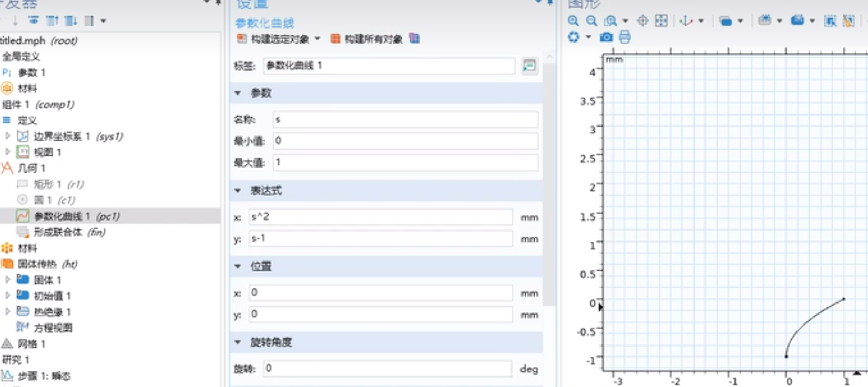Viewport: 868px width, 387px height.
Task: Select the 固体传热 (ht) node
Action: [x=47, y=264]
